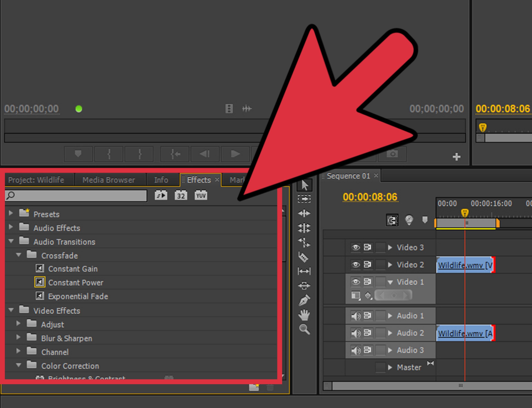Select the Rolling Edit tool

[304, 228]
